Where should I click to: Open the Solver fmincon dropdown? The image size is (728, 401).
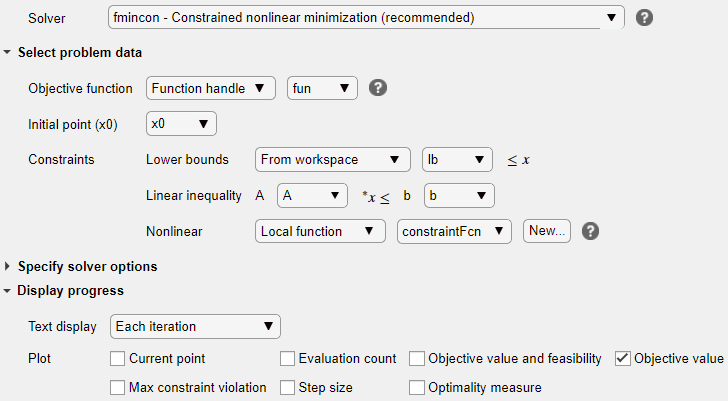point(365,18)
